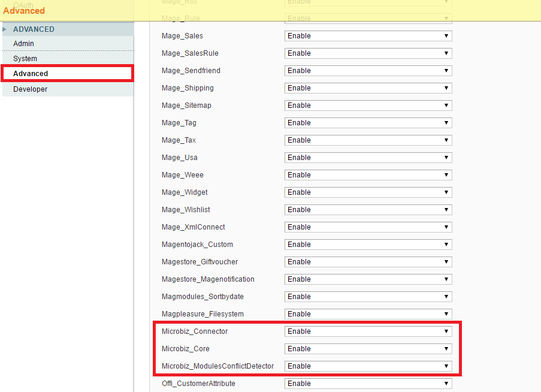Open the Microbiz_Core Enable dropdown
541x392 pixels.
[368, 348]
